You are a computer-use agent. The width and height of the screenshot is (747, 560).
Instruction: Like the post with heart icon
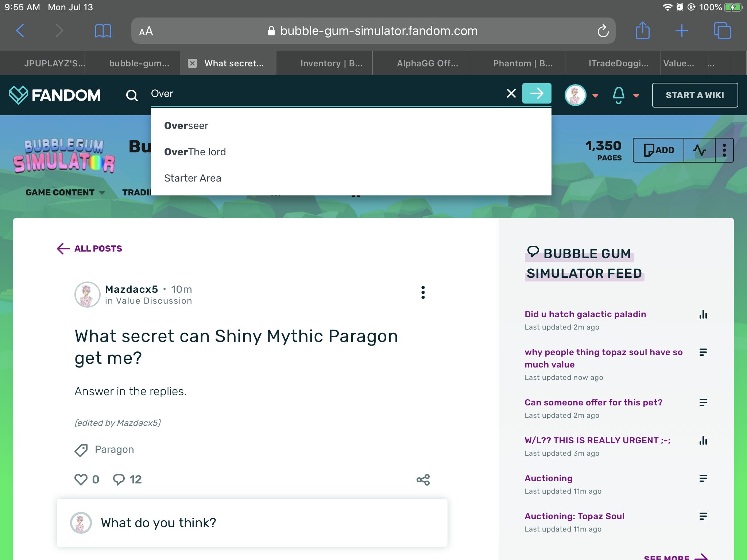point(81,479)
